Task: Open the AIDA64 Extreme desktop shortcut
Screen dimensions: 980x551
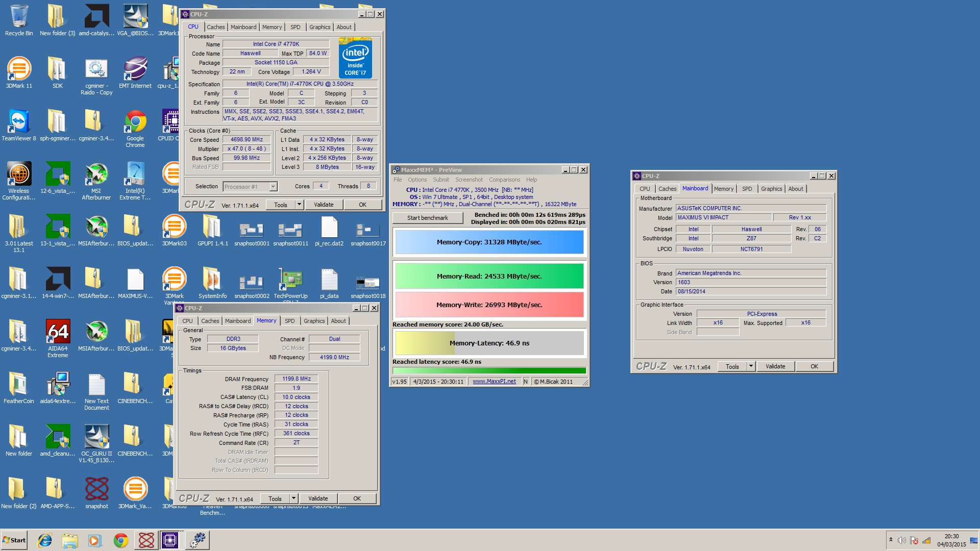Action: (x=58, y=339)
